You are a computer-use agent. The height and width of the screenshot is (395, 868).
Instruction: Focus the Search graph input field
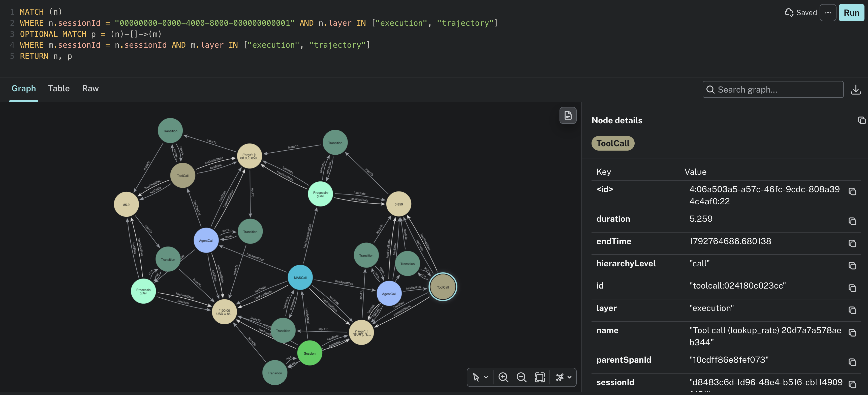click(x=773, y=89)
